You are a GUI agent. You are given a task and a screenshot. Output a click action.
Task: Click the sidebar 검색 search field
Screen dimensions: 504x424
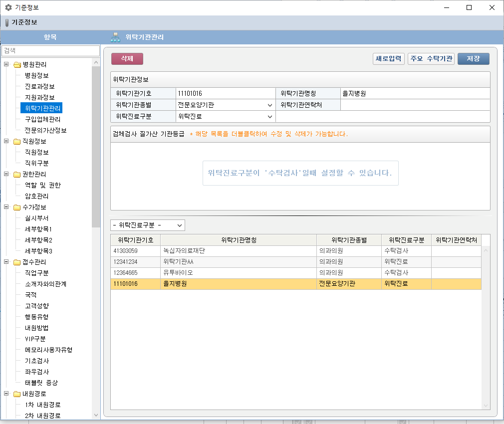coord(50,51)
